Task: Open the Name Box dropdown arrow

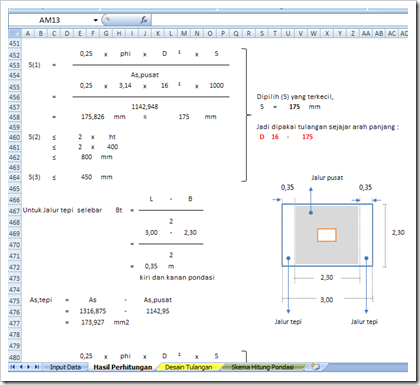Action: click(x=96, y=20)
